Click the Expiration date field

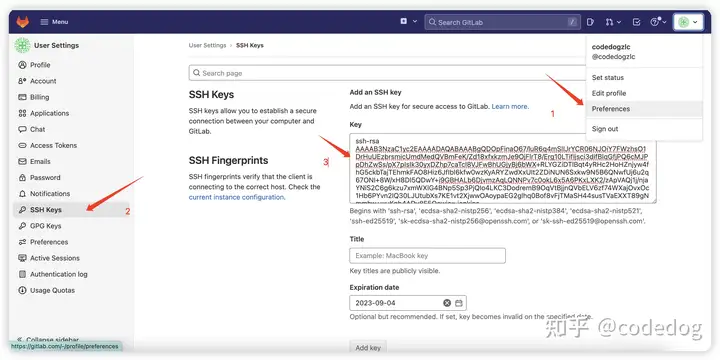pyautogui.click(x=408, y=303)
